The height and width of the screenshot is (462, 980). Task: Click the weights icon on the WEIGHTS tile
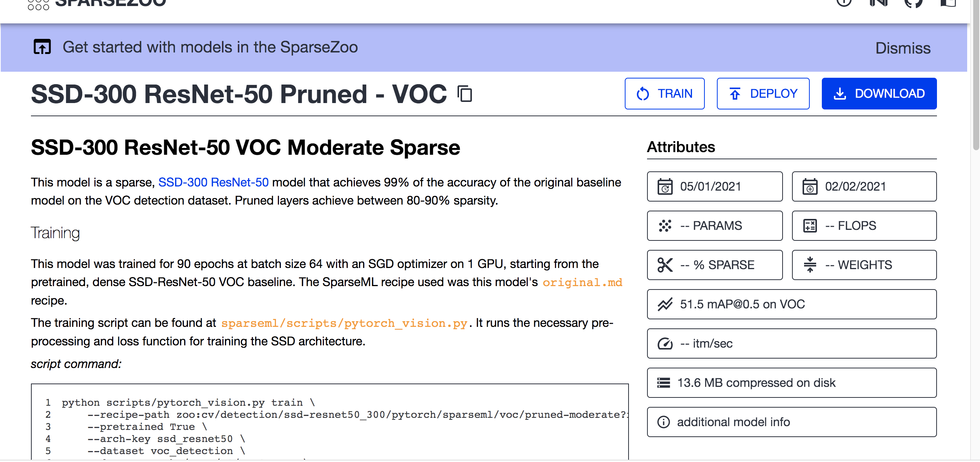811,265
